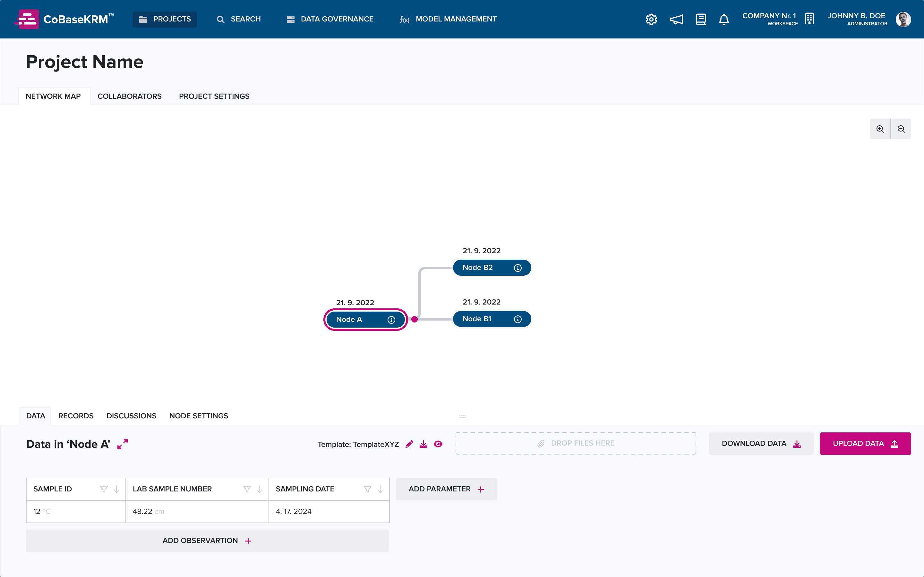Click Add Parameter button
The image size is (924, 577).
(x=446, y=489)
